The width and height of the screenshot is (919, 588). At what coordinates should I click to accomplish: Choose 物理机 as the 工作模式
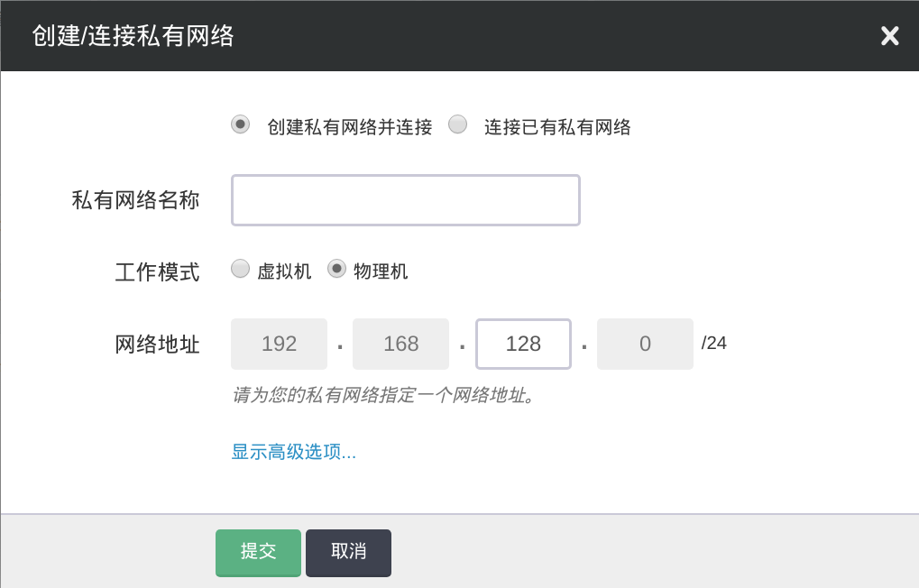(336, 269)
